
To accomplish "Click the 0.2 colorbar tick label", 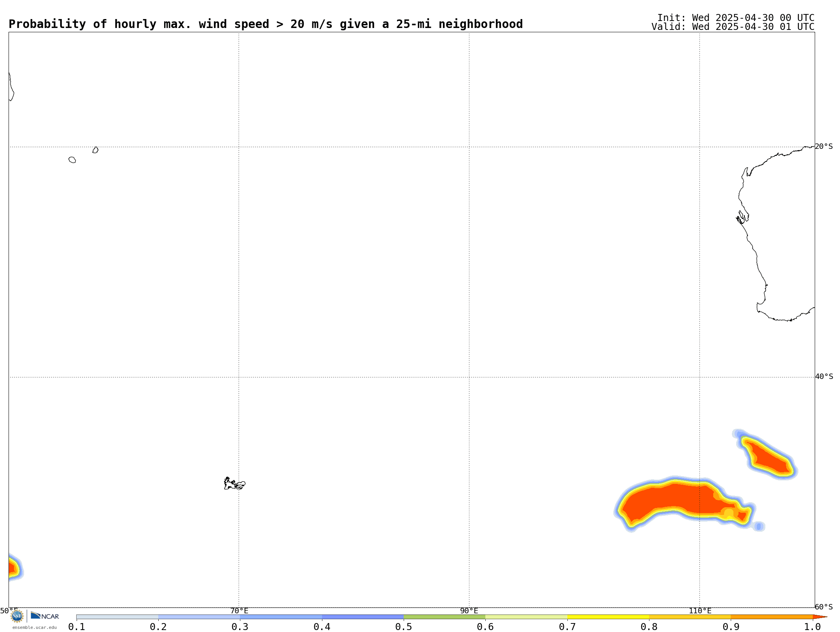I will pyautogui.click(x=158, y=627).
